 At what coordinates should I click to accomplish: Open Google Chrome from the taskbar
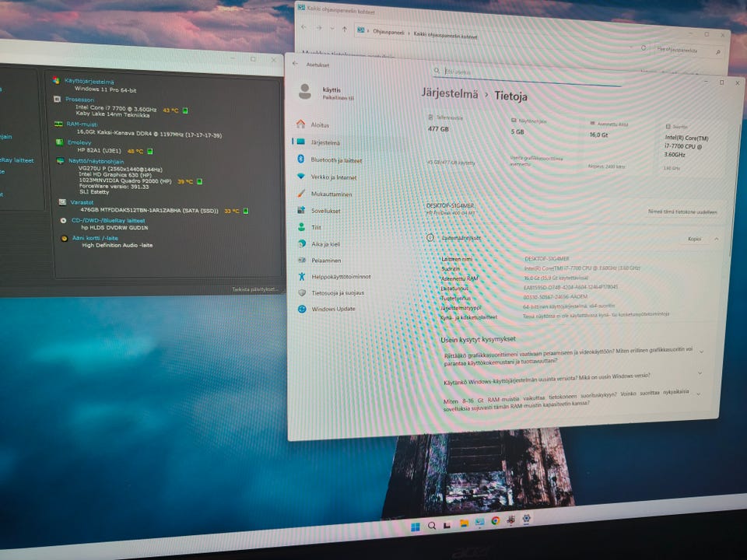tap(496, 521)
